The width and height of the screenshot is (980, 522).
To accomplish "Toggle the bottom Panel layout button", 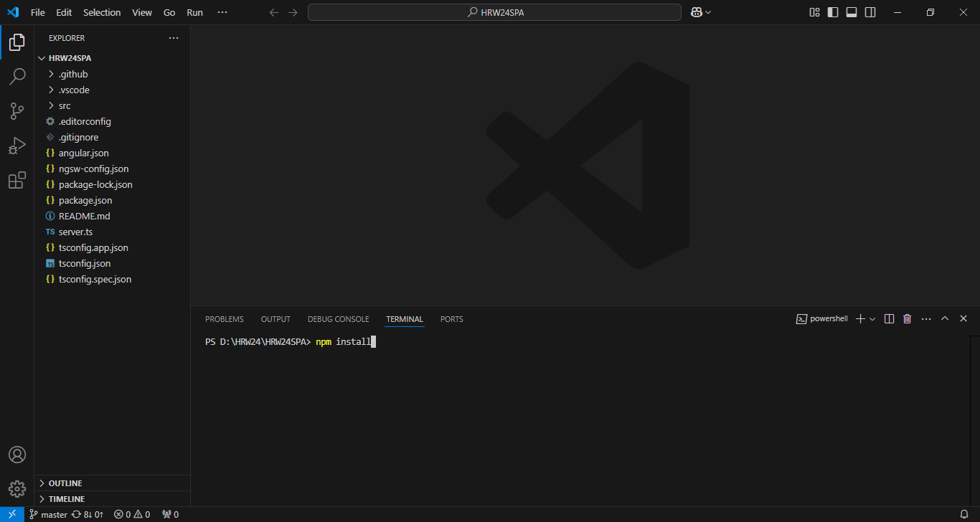I will (x=852, y=12).
